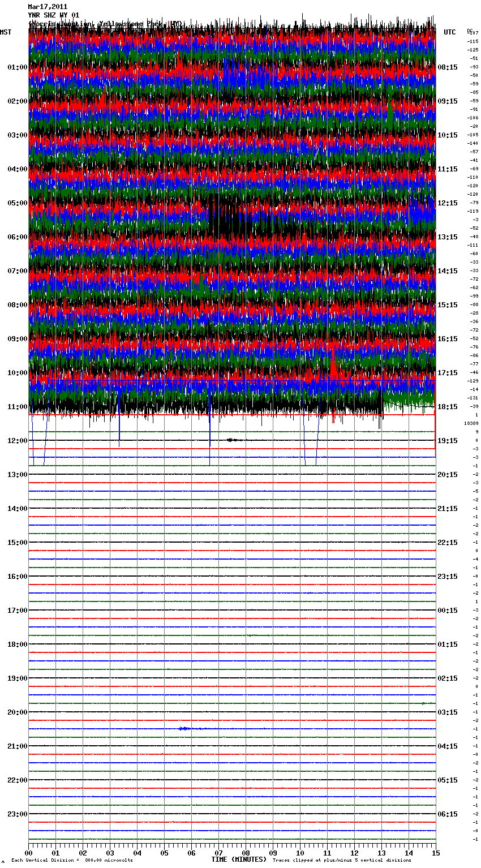Click the MST timezone label
The image size is (481, 868).
coord(6,32)
